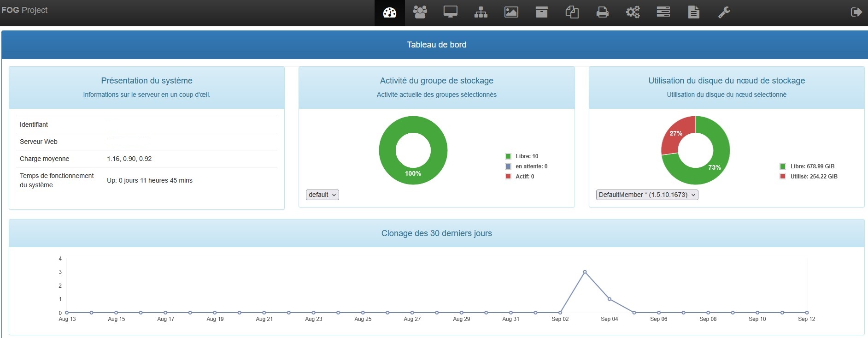Click the peak data point at value 3
Screen dimensions: 868x338
pos(585,272)
